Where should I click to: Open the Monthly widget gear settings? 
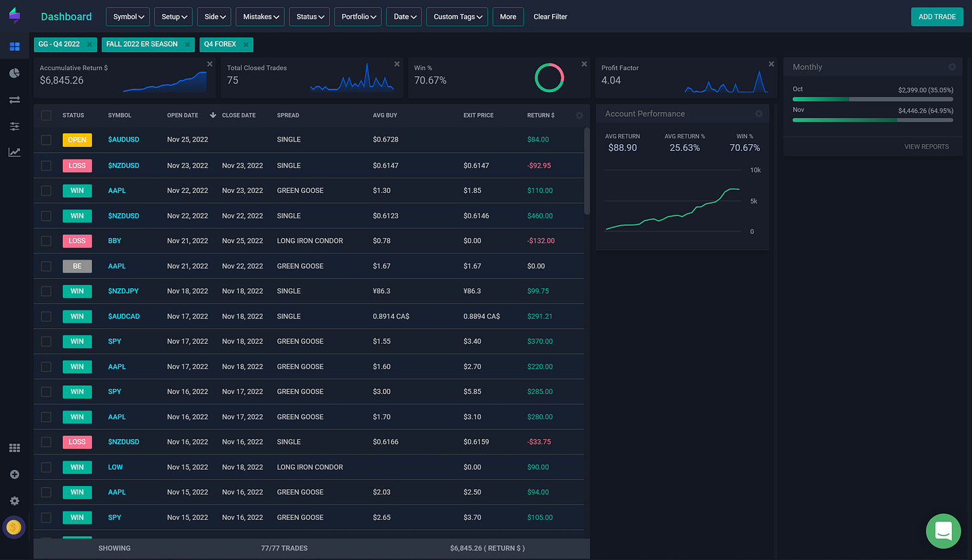click(x=952, y=67)
